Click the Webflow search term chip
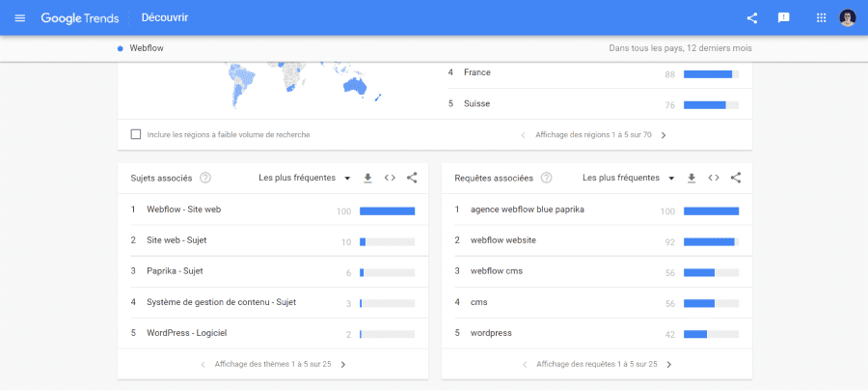The width and height of the screenshot is (868, 391). [x=141, y=48]
